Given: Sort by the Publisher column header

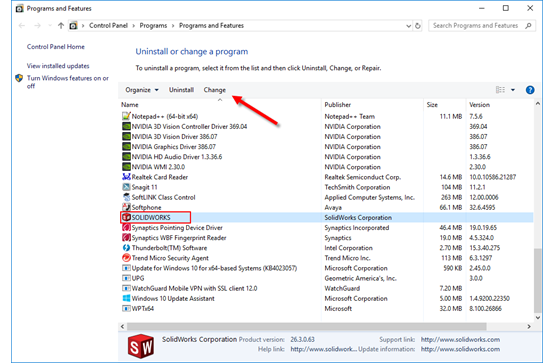Looking at the screenshot, I should 372,105.
